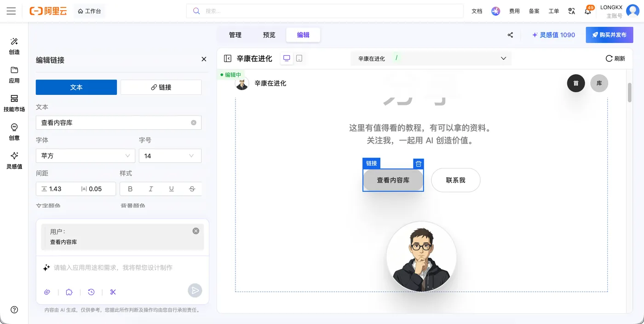Screen dimensions: 644x324
Task: Open the chat history clock icon
Action: tap(91, 292)
